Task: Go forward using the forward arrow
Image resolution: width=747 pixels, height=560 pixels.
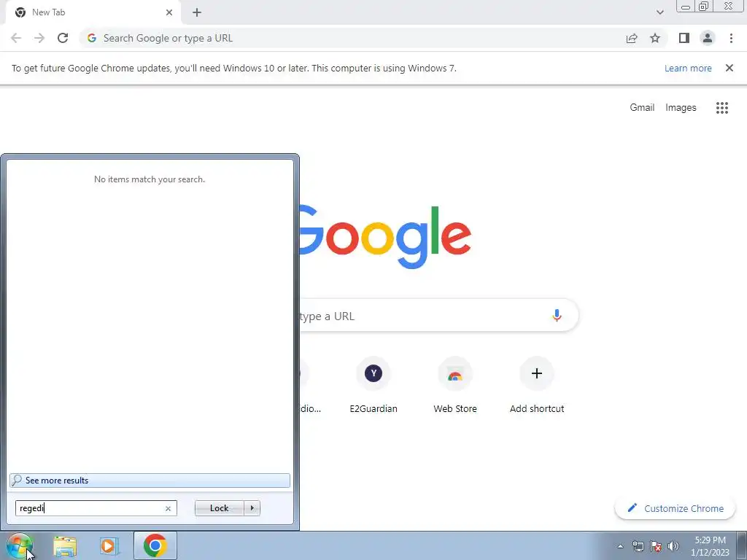Action: pyautogui.click(x=39, y=38)
